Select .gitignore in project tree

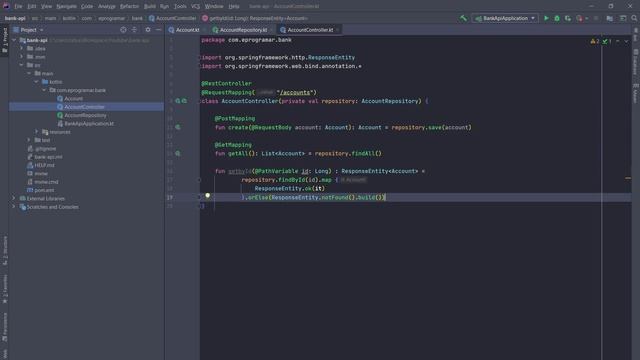[45, 149]
